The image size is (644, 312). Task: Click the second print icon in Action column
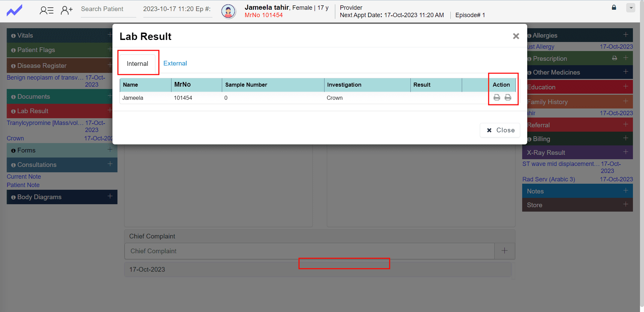coord(508,97)
